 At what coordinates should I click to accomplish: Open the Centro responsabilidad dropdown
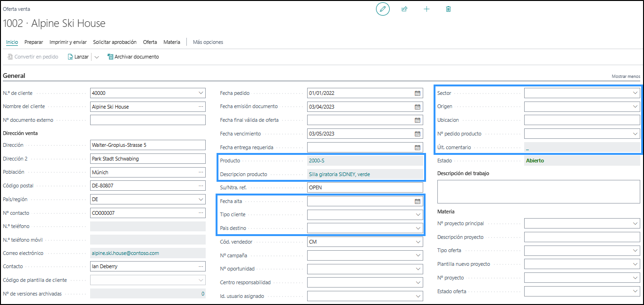(x=418, y=283)
